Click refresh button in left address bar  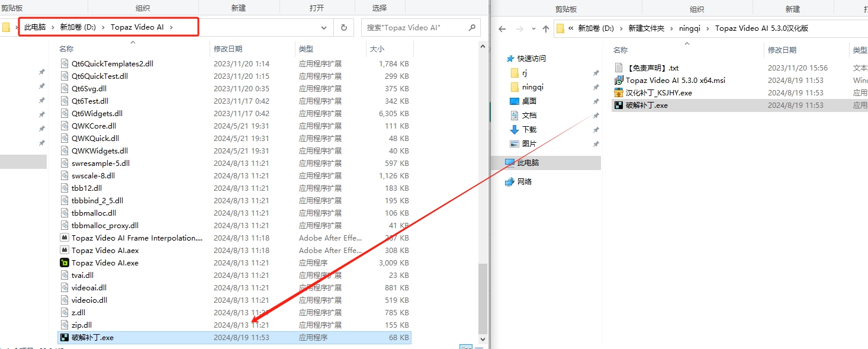point(343,27)
